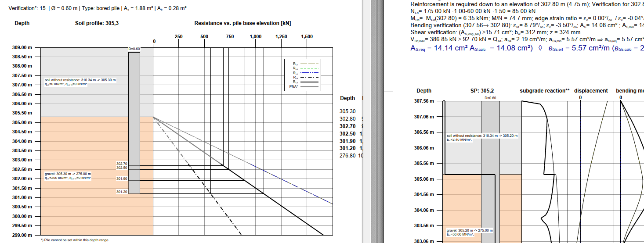The image size is (644, 243).
Task: Click the 276.80 row in the depth table
Action: coord(347,155)
